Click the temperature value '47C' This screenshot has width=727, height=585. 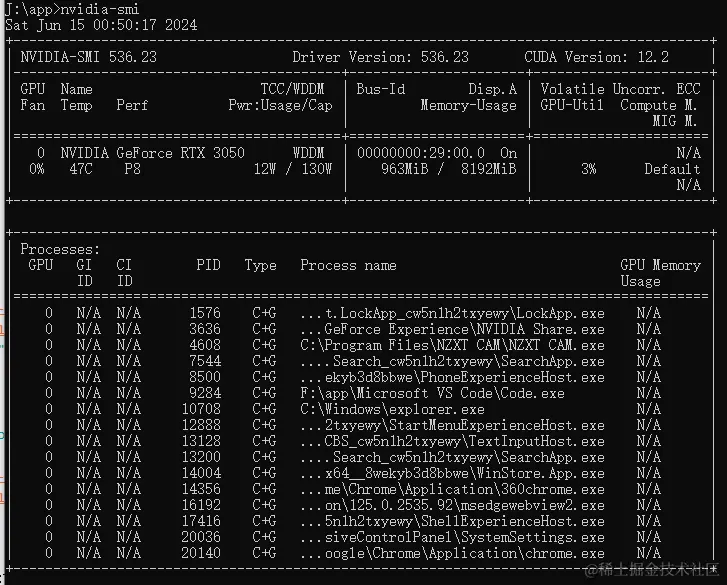pyautogui.click(x=81, y=169)
